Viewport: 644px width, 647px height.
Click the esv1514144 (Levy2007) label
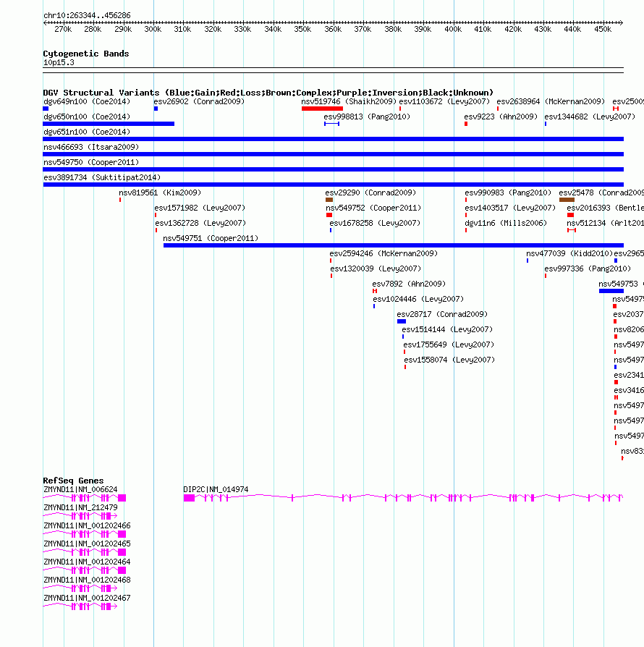click(x=447, y=330)
